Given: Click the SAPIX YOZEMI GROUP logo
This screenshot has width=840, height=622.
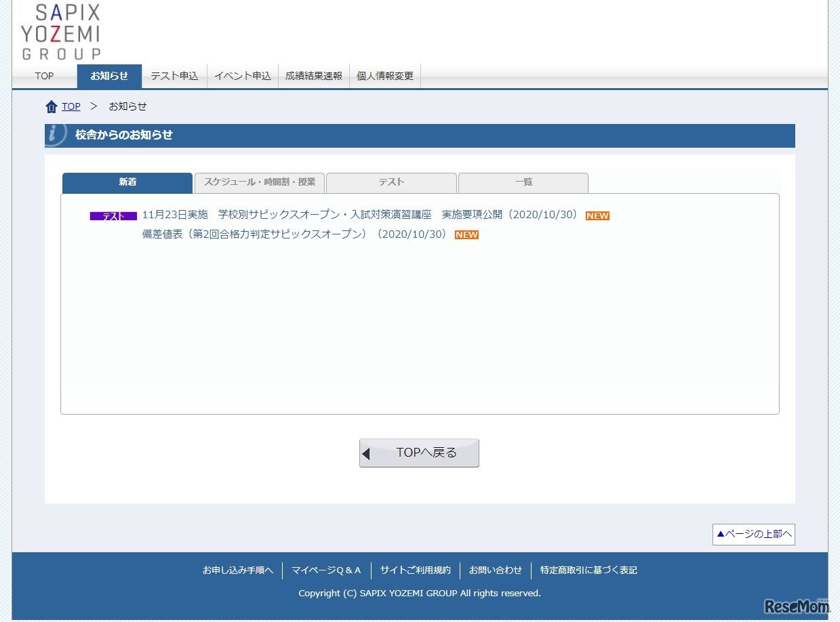Looking at the screenshot, I should click(x=59, y=30).
